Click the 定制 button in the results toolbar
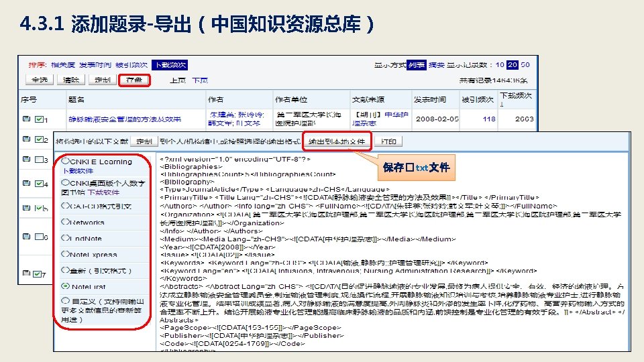 click(x=102, y=80)
